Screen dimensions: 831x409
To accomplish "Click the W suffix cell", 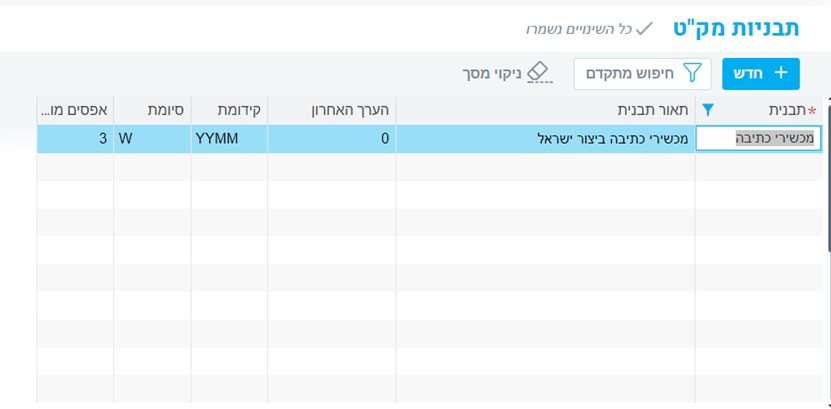I will (151, 139).
